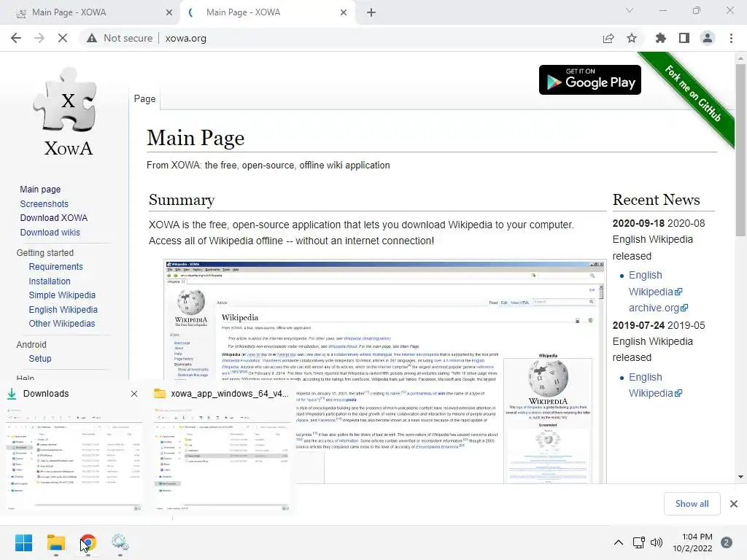The height and width of the screenshot is (560, 747).
Task: Show hidden system tray icons
Action: (619, 542)
